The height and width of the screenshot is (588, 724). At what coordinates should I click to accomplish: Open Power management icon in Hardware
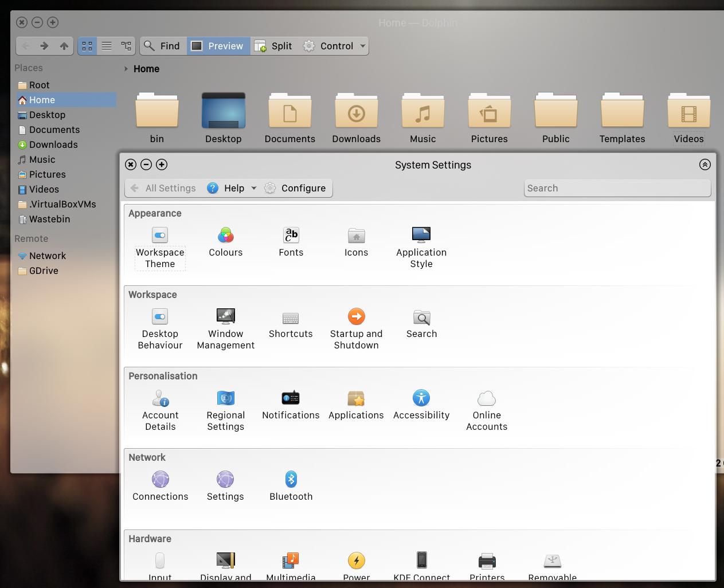click(356, 560)
